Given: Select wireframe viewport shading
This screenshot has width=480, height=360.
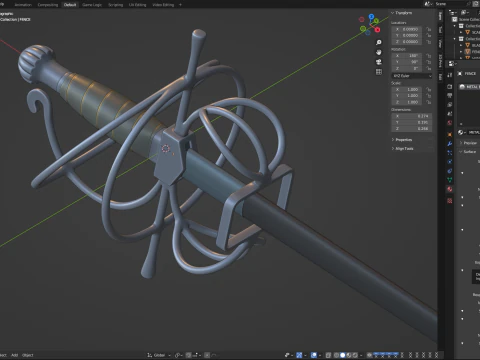Looking at the screenshot, I should coord(336,355).
